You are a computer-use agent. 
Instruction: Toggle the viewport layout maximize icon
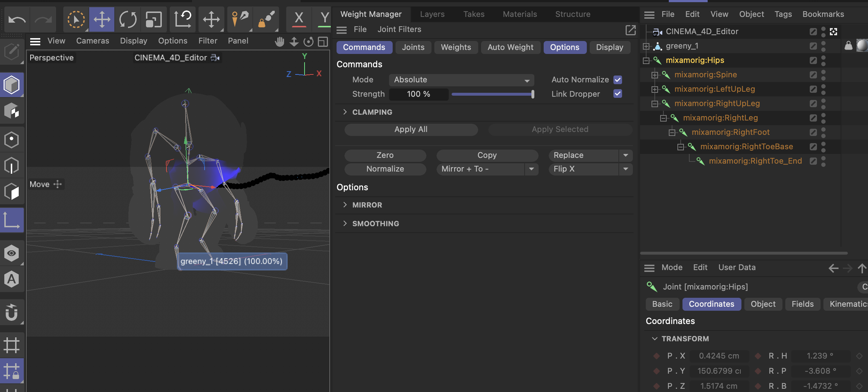tap(323, 42)
